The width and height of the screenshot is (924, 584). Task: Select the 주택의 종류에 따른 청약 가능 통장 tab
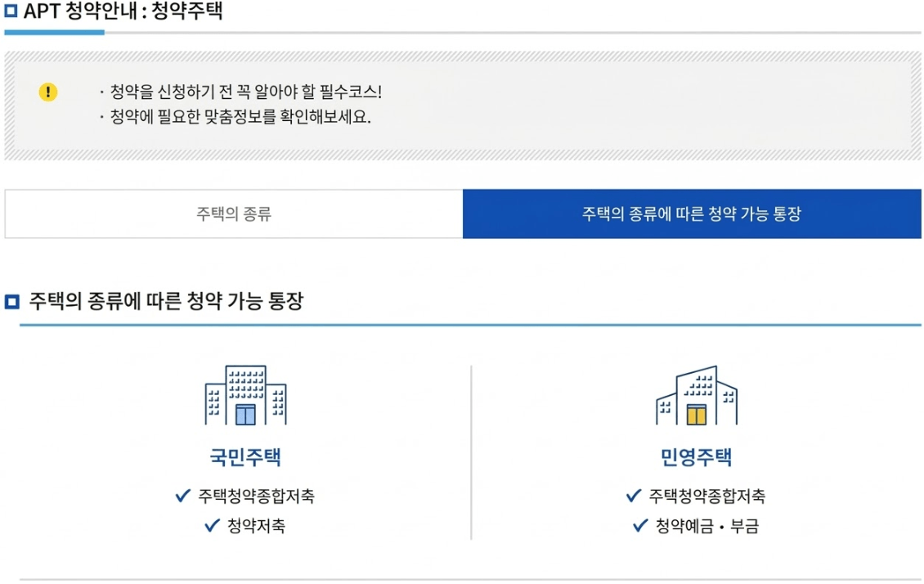tap(692, 213)
